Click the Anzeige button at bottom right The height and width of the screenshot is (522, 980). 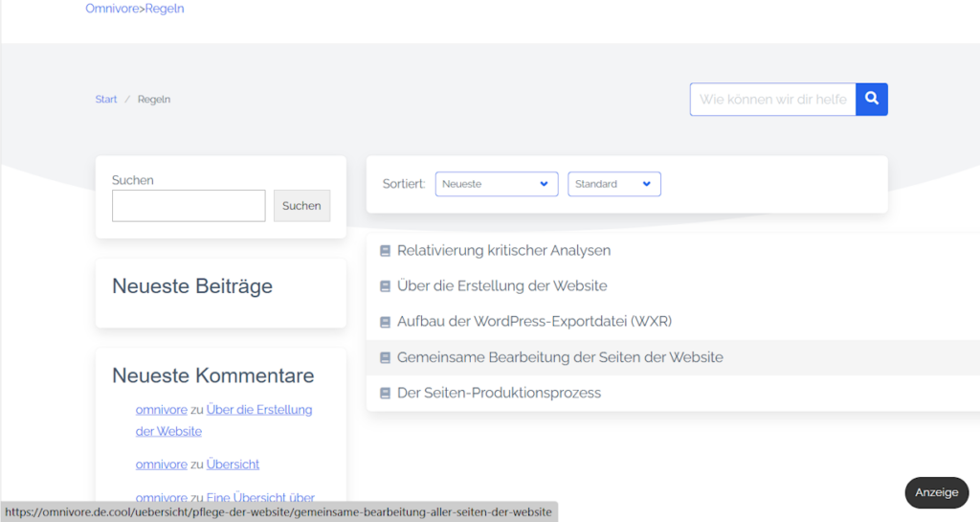(935, 492)
